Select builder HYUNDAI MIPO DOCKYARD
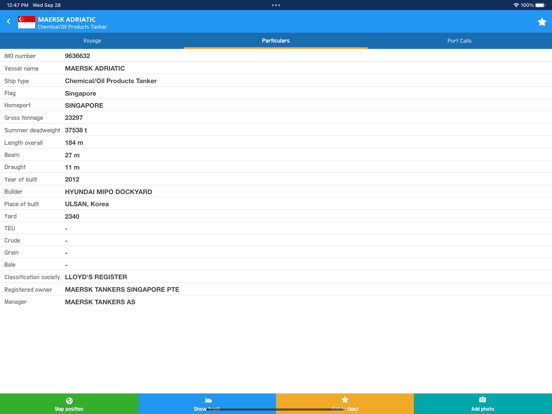The width and height of the screenshot is (552, 414). (108, 192)
